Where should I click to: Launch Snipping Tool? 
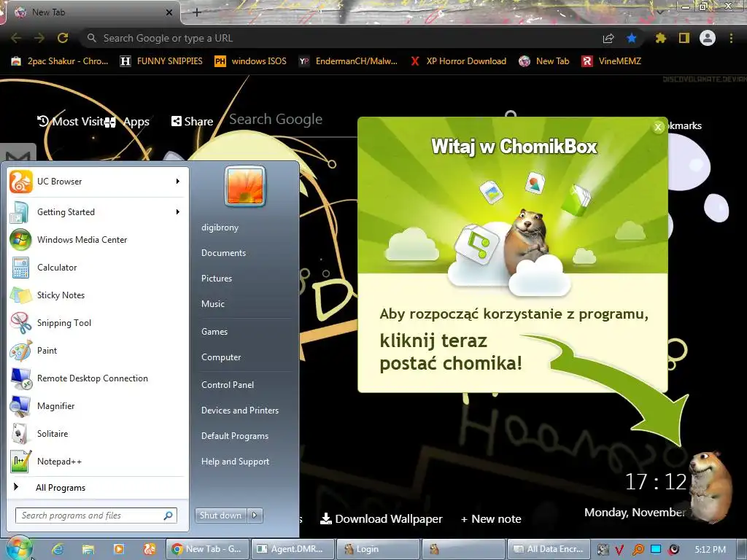(x=97, y=322)
